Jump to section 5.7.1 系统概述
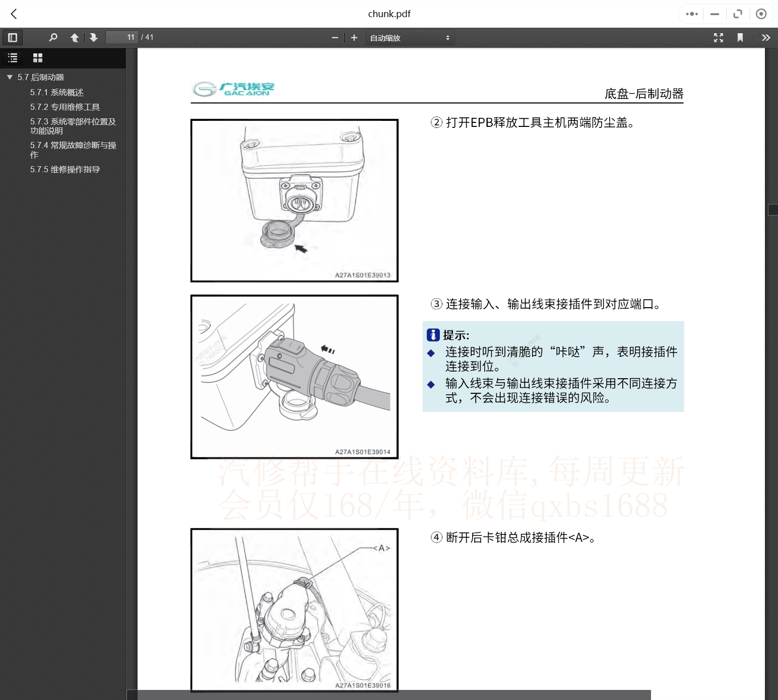Viewport: 778px width, 700px height. pyautogui.click(x=57, y=92)
